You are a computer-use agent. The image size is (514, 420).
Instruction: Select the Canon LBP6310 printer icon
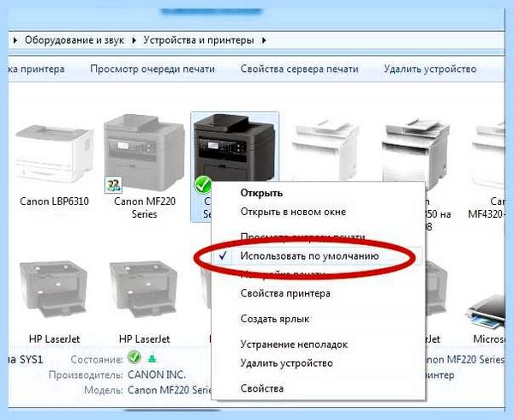coord(54,155)
